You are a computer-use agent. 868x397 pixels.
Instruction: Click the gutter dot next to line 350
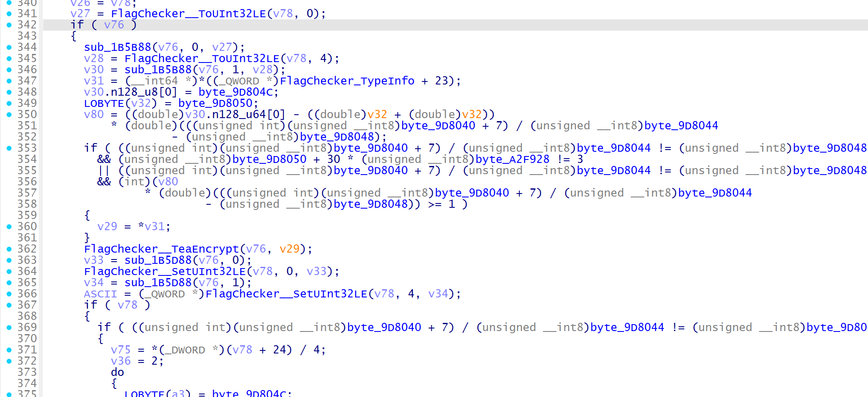[x=9, y=115]
